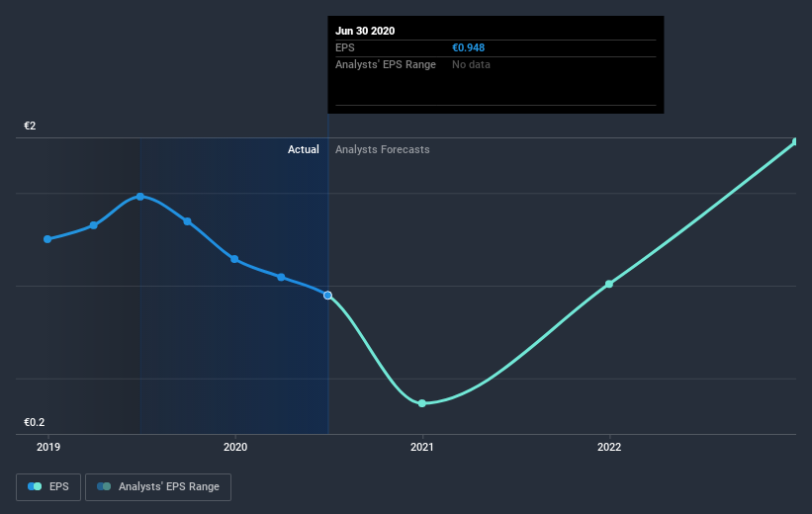Select the 2022 forecast data point
The width and height of the screenshot is (812, 514).
point(609,284)
